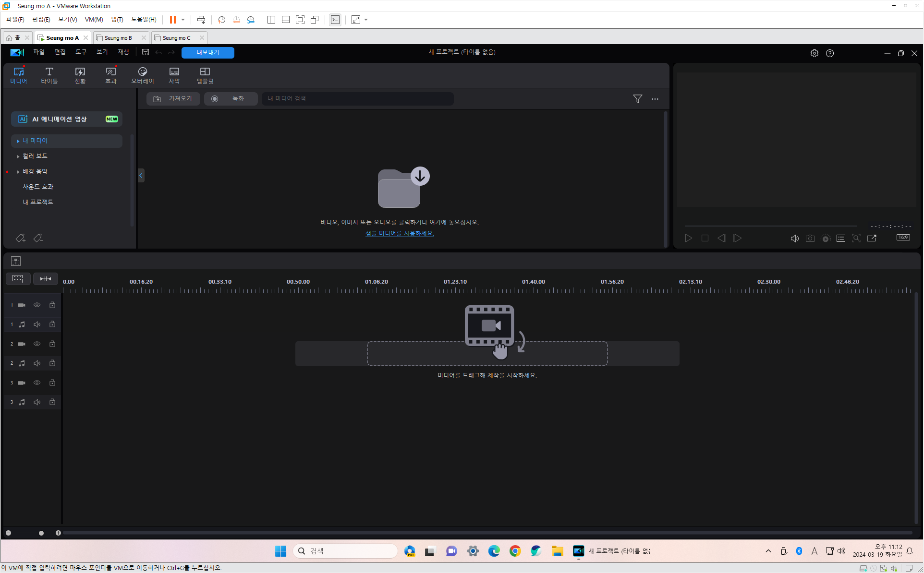
Task: Switch to the Seung mo B tab
Action: pos(118,38)
